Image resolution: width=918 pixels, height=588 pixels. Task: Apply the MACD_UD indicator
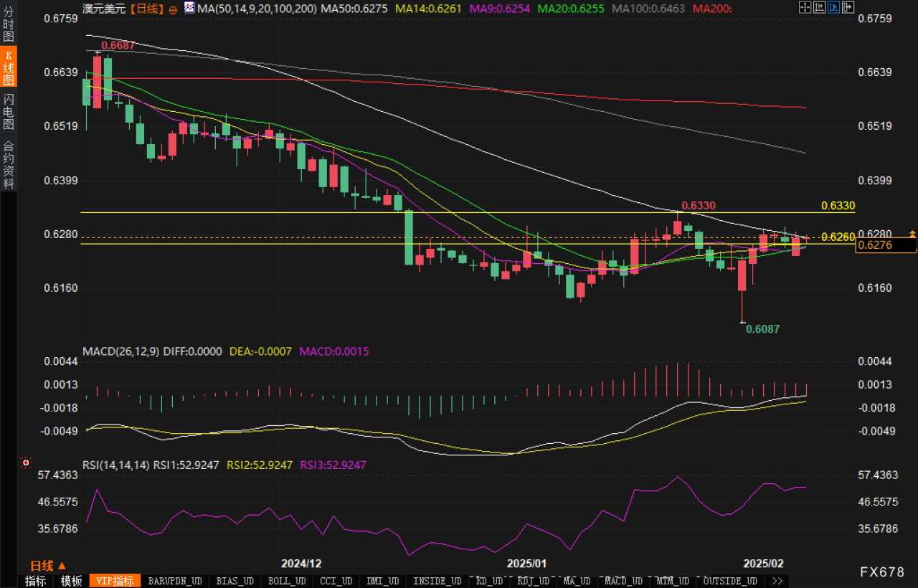pos(623,581)
